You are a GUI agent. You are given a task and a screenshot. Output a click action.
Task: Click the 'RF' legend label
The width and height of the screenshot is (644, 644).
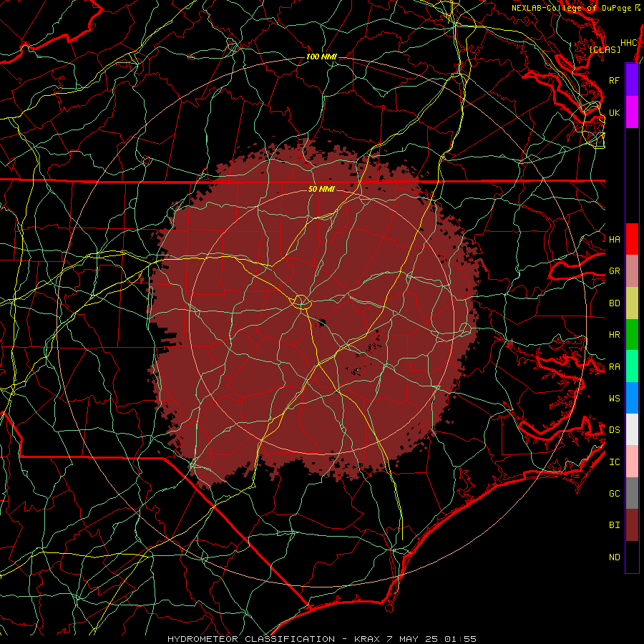click(x=615, y=80)
